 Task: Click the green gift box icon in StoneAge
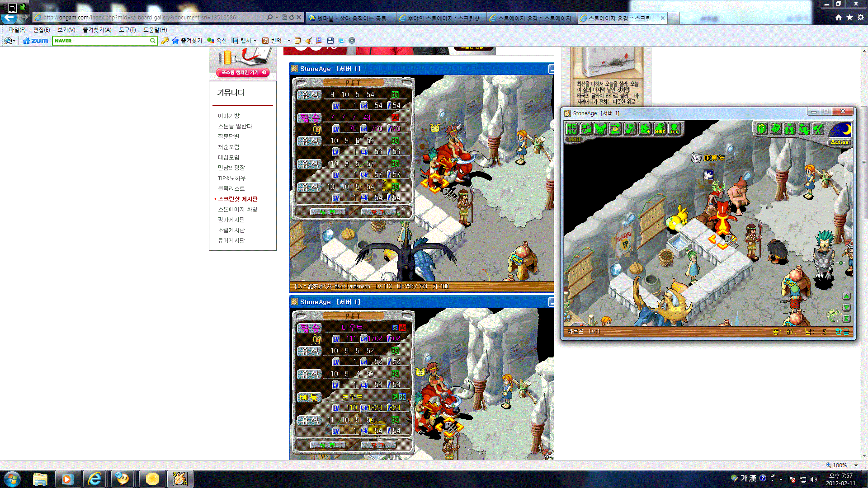[x=762, y=129]
